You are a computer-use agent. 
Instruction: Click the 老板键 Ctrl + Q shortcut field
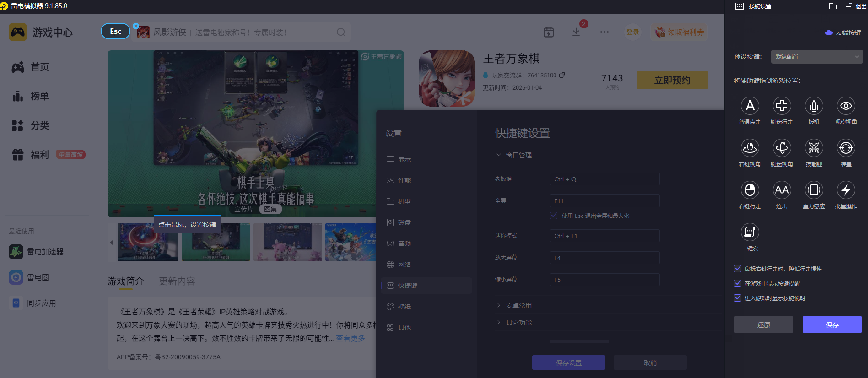(x=604, y=179)
